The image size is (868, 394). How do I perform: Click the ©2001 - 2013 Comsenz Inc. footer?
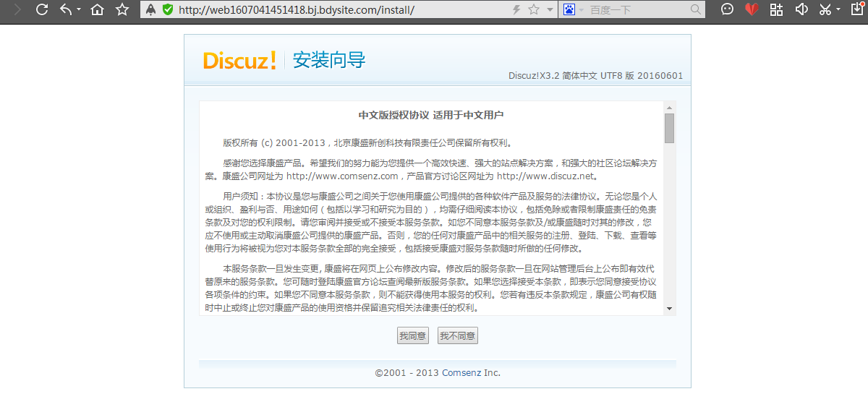pos(438,373)
